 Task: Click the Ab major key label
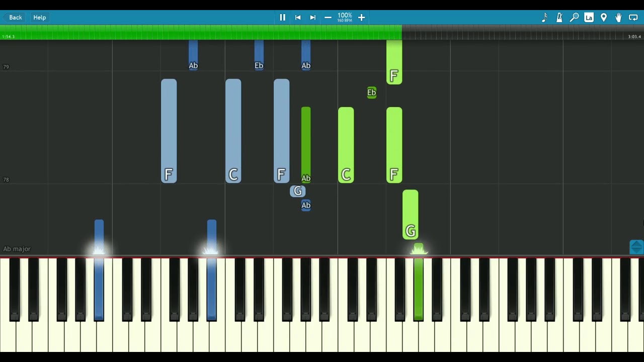point(17,249)
